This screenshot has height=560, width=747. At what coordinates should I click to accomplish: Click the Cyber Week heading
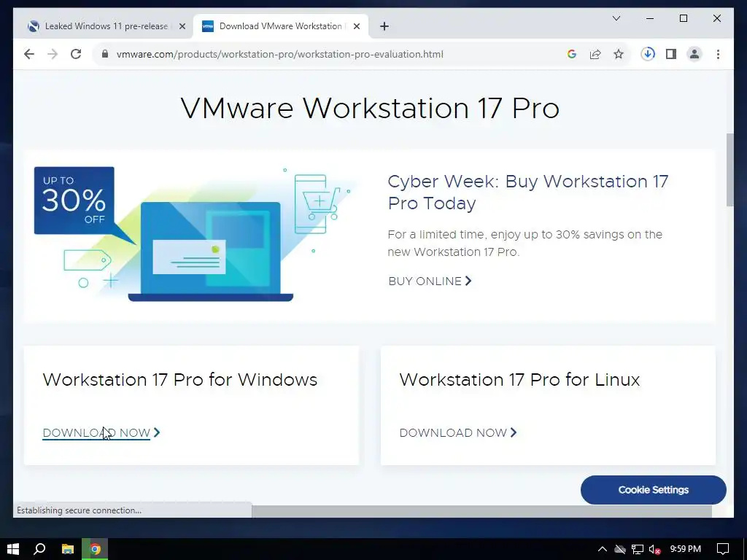tap(528, 192)
